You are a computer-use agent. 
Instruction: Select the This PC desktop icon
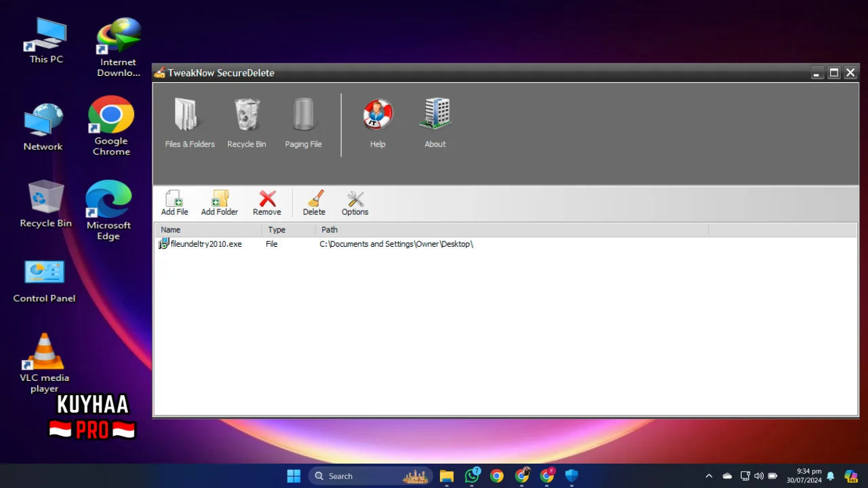[x=46, y=41]
